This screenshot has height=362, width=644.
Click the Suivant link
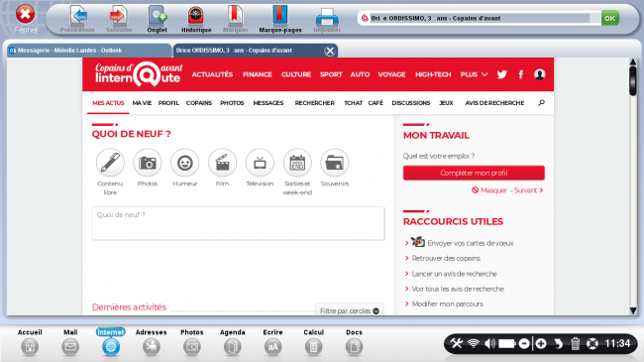529,190
